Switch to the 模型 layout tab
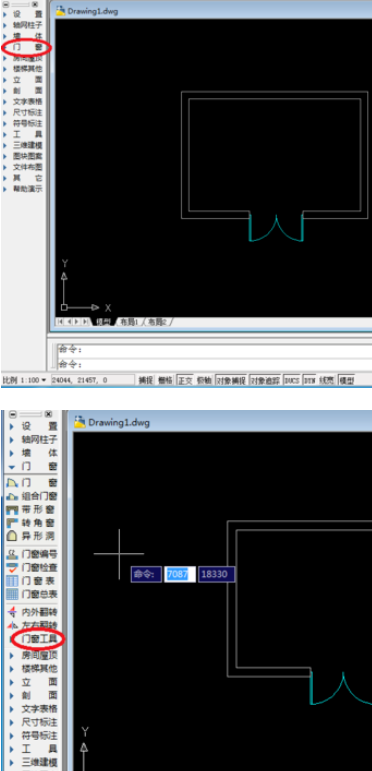This screenshot has width=372, height=771. coord(103,322)
